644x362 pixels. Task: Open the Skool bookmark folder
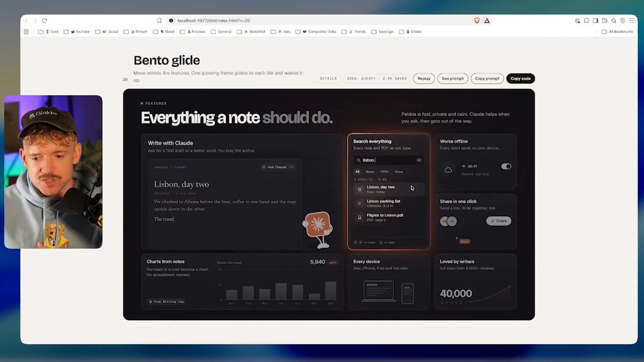[164, 32]
